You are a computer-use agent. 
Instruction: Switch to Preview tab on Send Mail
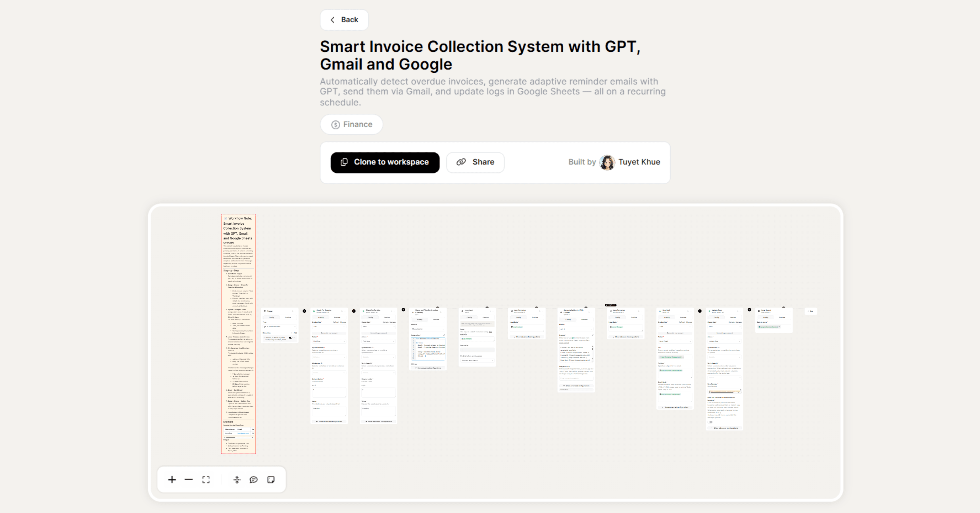[684, 317]
